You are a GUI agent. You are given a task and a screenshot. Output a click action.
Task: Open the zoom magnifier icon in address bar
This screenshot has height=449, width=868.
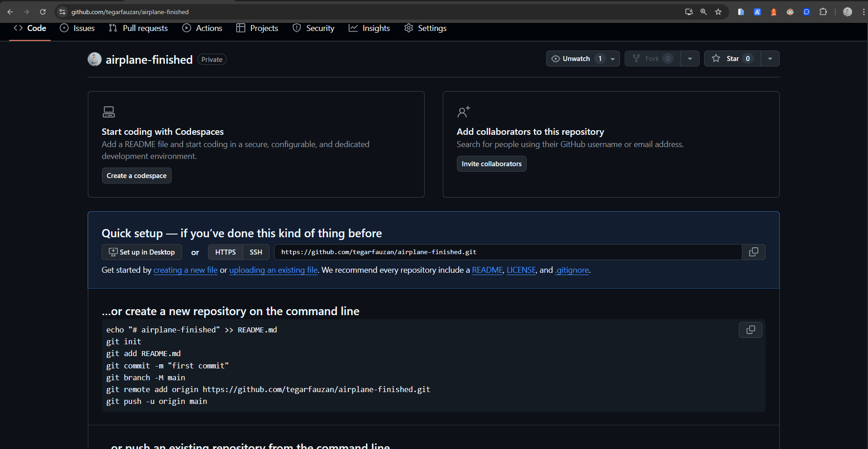click(704, 12)
